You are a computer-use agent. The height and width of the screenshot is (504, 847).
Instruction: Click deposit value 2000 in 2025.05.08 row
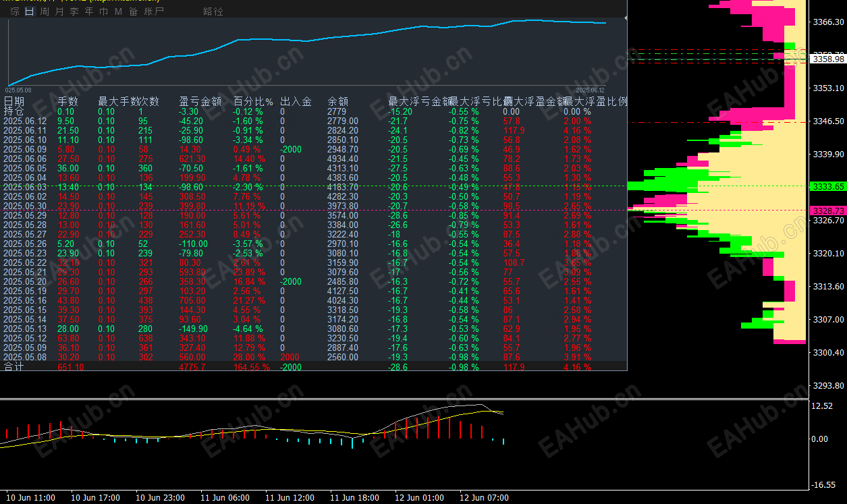290,357
